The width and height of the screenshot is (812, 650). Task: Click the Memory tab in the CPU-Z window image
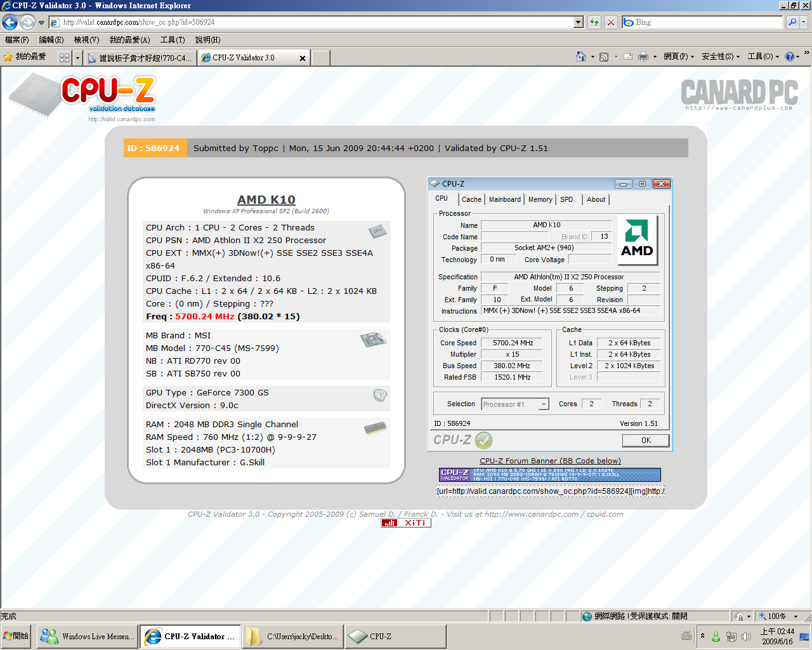540,199
